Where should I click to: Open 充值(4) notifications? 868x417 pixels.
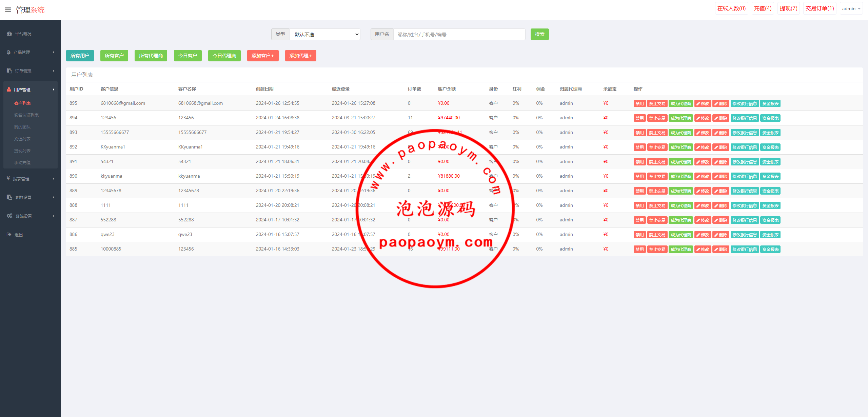tap(763, 8)
